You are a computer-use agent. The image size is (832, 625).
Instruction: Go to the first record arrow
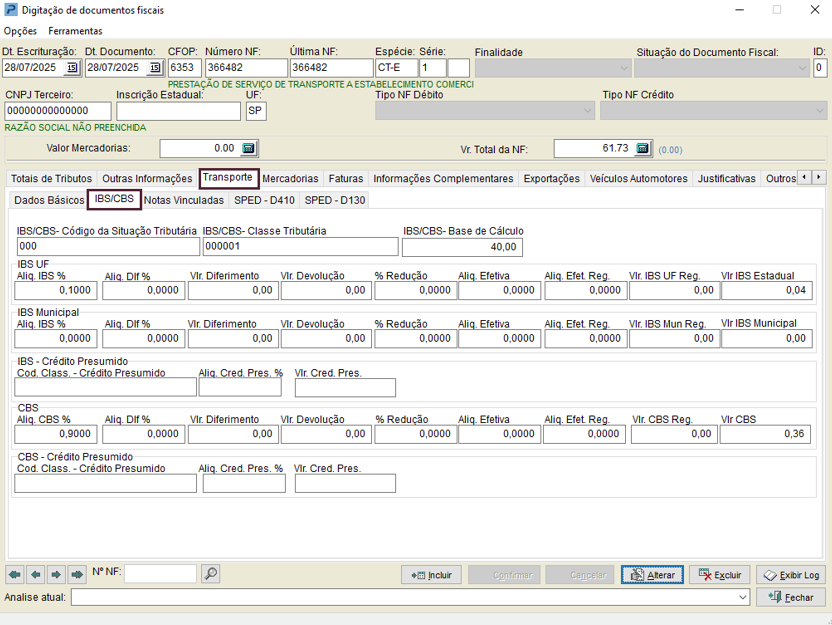(x=14, y=575)
